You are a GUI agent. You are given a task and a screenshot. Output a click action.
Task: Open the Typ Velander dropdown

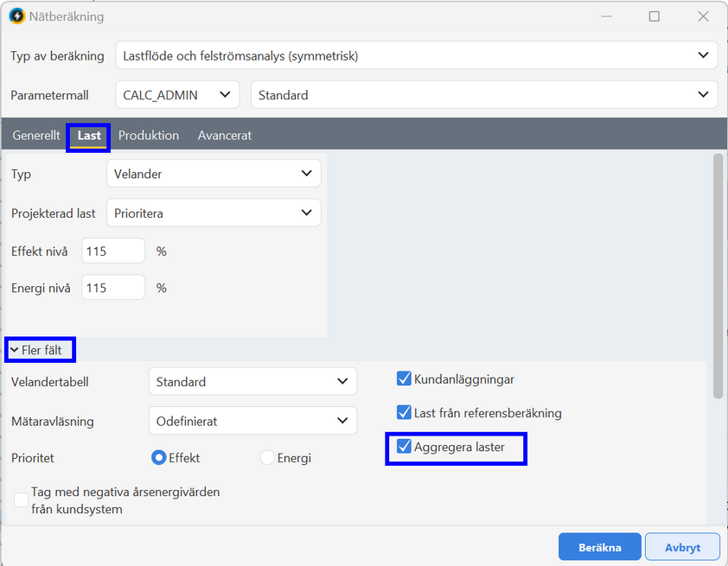click(214, 174)
